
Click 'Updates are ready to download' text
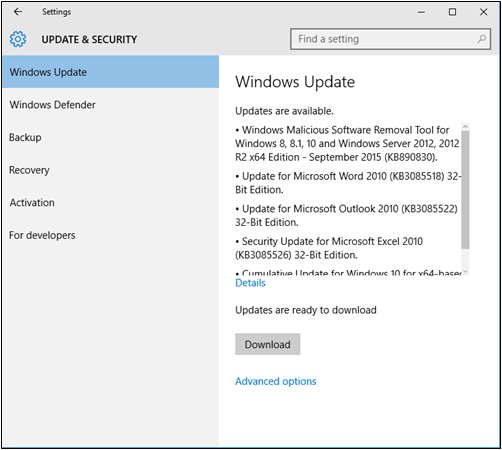click(x=306, y=310)
